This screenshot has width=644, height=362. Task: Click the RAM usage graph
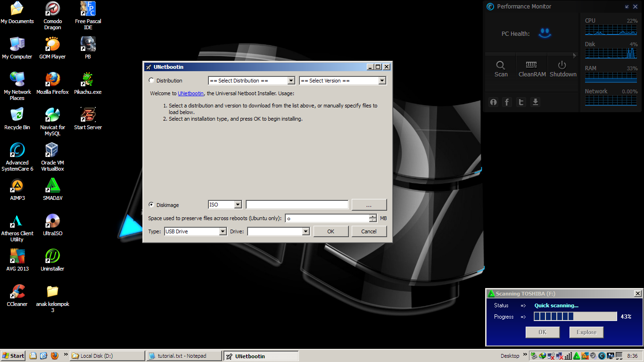pos(611,77)
